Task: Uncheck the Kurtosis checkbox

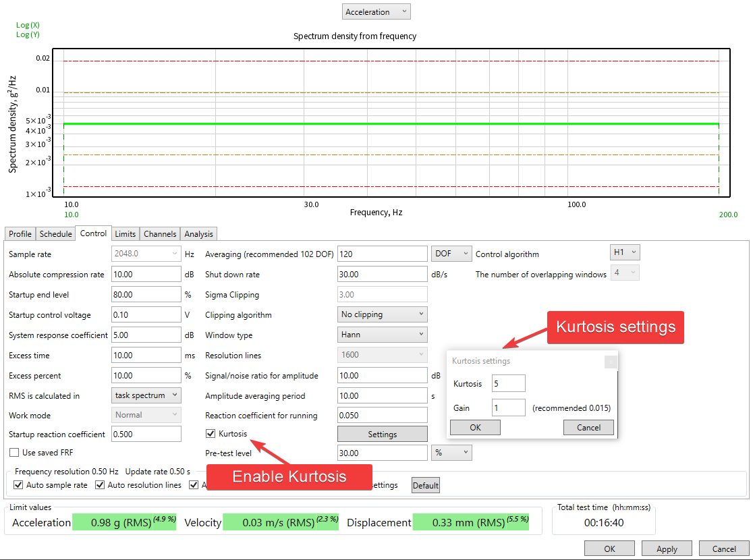Action: pyautogui.click(x=211, y=434)
